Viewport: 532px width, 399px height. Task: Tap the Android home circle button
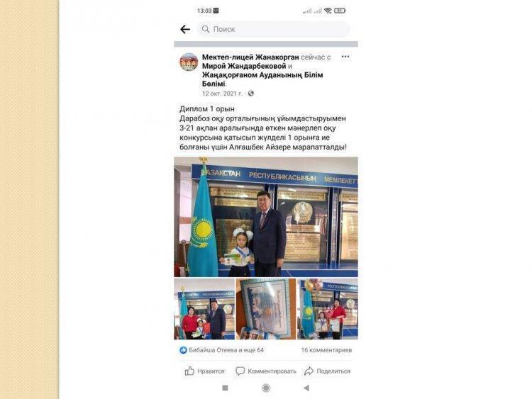266,388
